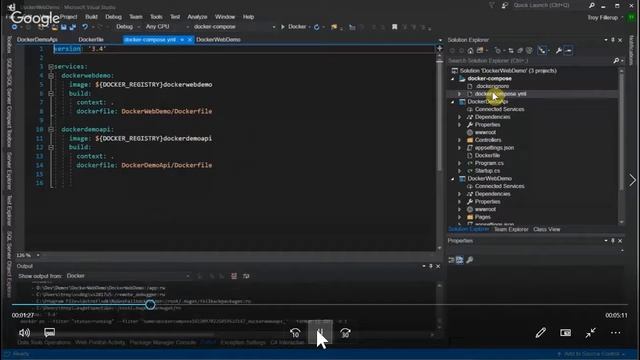Viewport: 640px width, 360px height.
Task: Select Program.cs in Solution Explorer
Action: (x=489, y=163)
